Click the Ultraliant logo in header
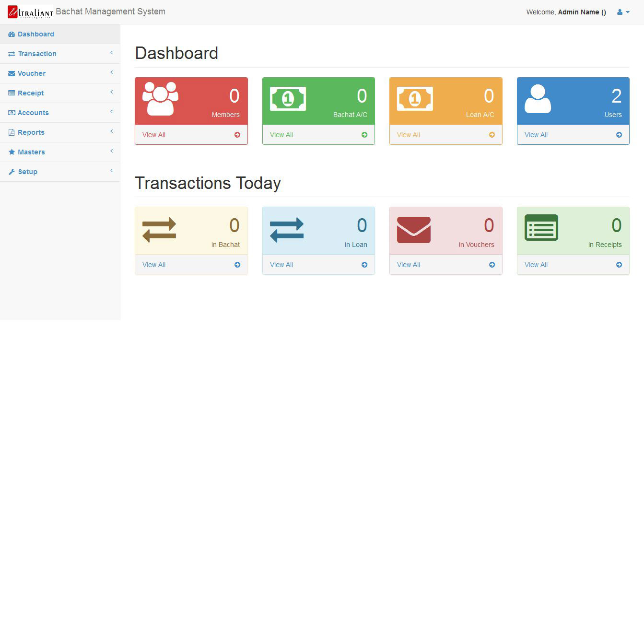This screenshot has width=644, height=644. pos(30,12)
